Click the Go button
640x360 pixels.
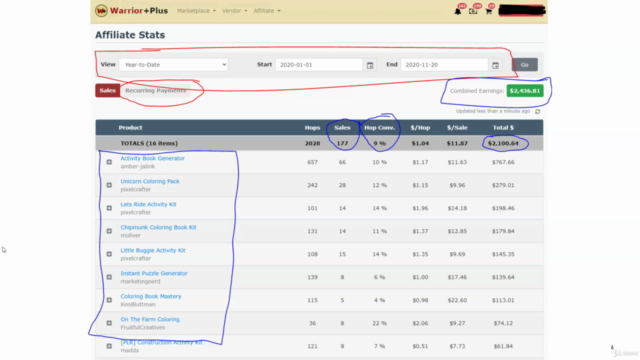pyautogui.click(x=524, y=64)
